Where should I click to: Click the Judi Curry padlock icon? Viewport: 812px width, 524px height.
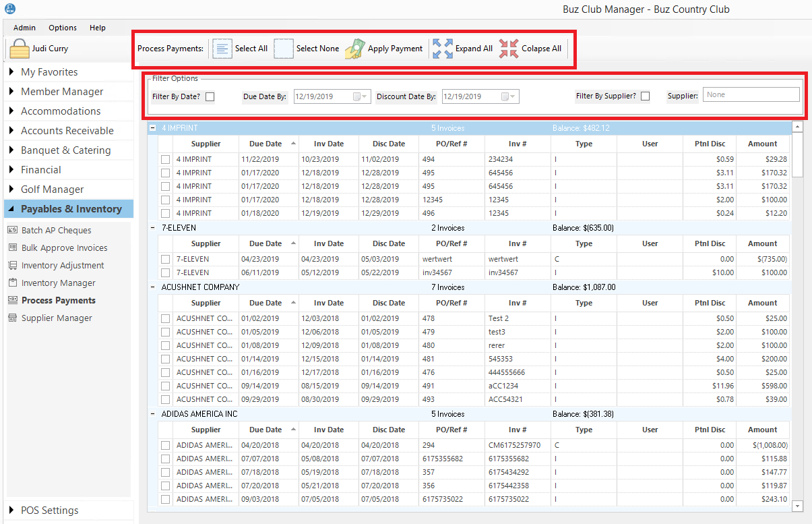(x=20, y=49)
